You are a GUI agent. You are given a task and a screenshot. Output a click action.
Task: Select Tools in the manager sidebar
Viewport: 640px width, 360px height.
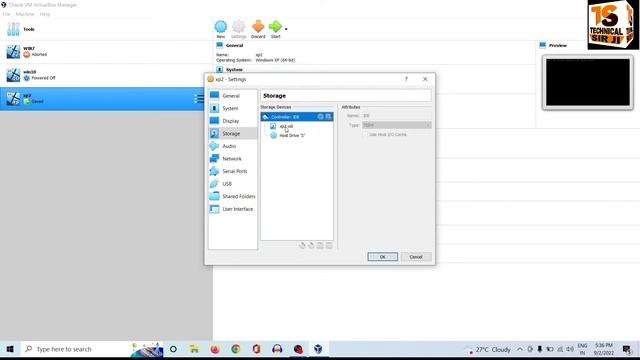[106, 29]
